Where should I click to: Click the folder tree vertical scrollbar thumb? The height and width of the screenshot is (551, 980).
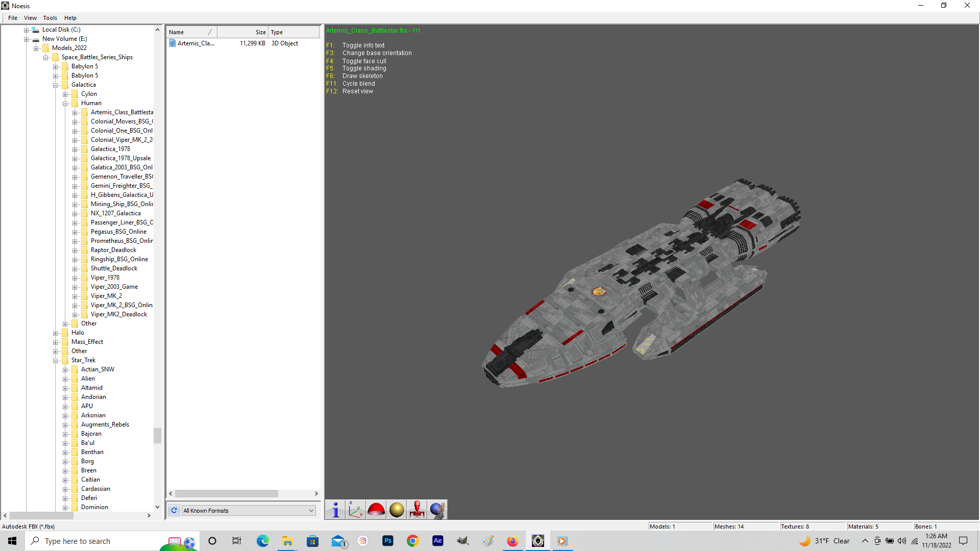pos(157,435)
